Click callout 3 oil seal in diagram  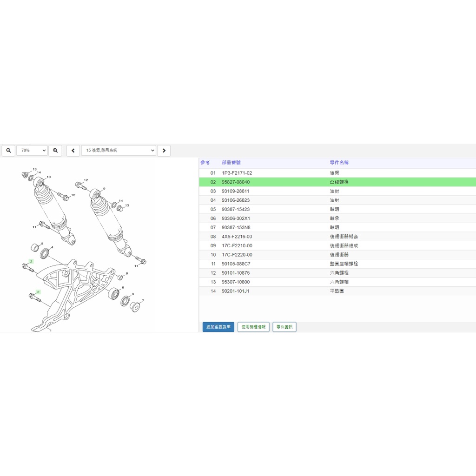[x=133, y=294]
